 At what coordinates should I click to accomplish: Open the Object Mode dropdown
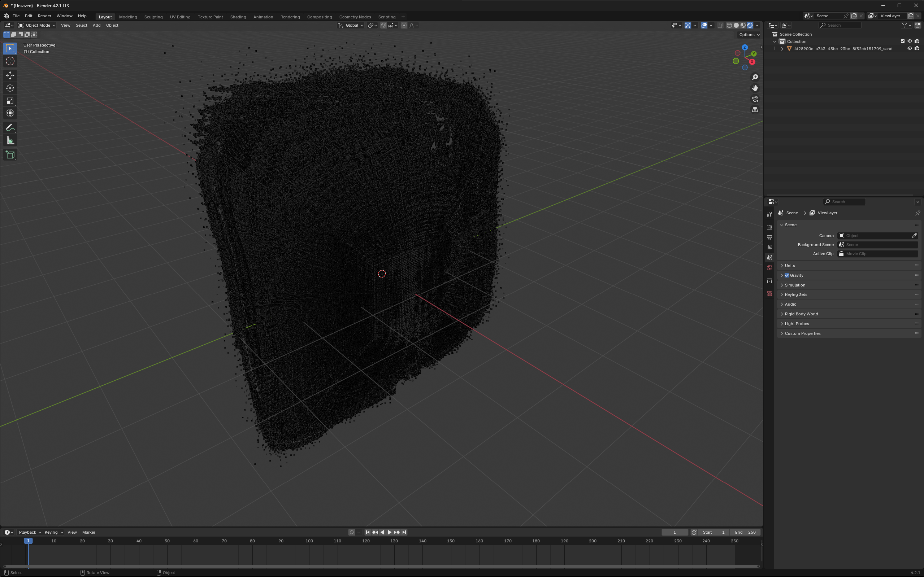coord(37,25)
